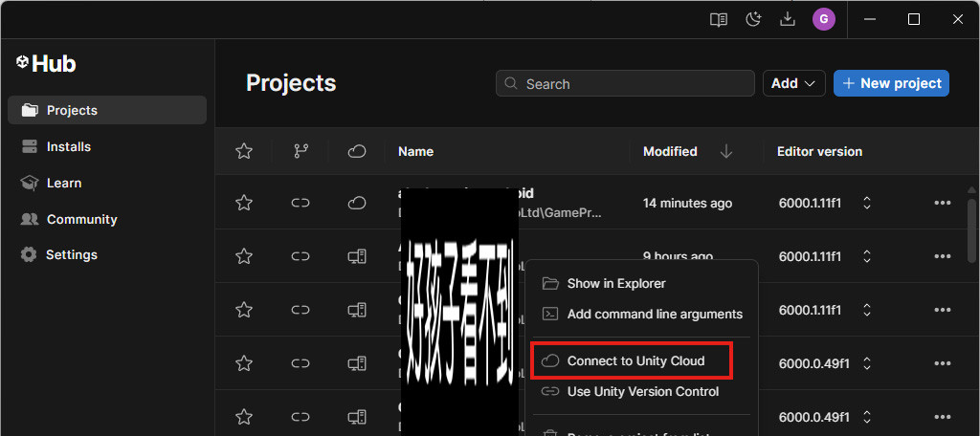This screenshot has height=436, width=980.
Task: Choose Use Unity Version Control
Action: [642, 392]
